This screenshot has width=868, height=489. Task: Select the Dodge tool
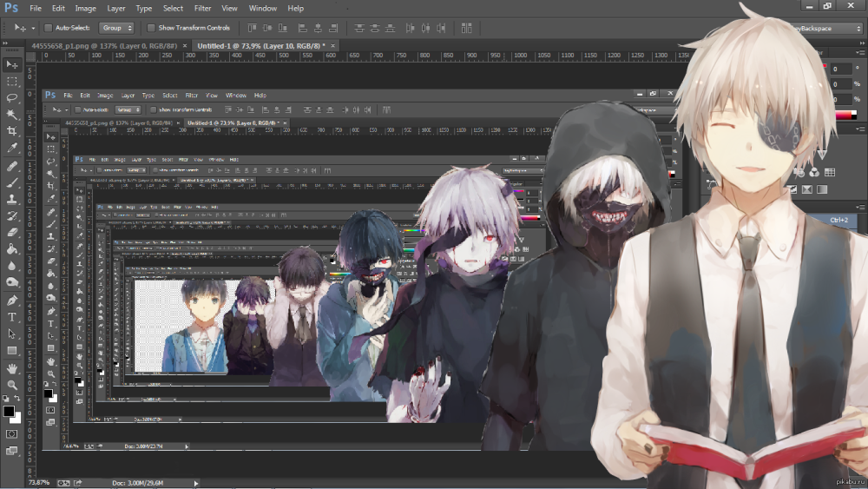pos(11,282)
